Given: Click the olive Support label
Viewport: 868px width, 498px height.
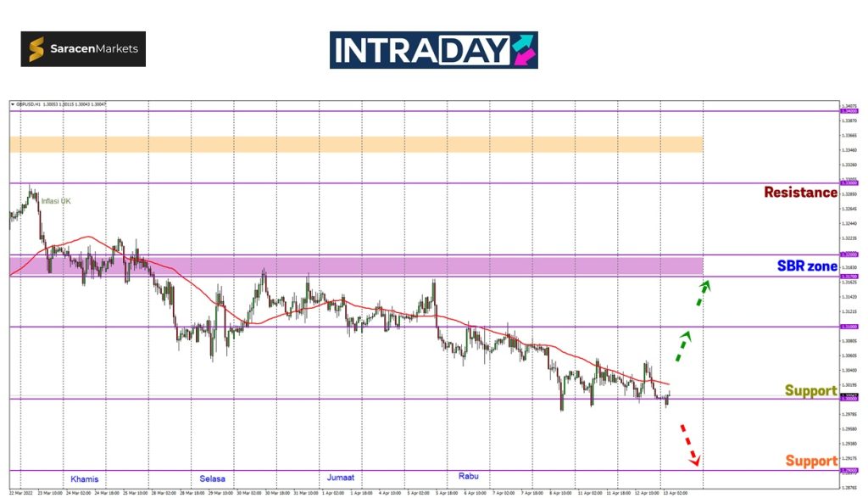Looking at the screenshot, I should tap(810, 391).
